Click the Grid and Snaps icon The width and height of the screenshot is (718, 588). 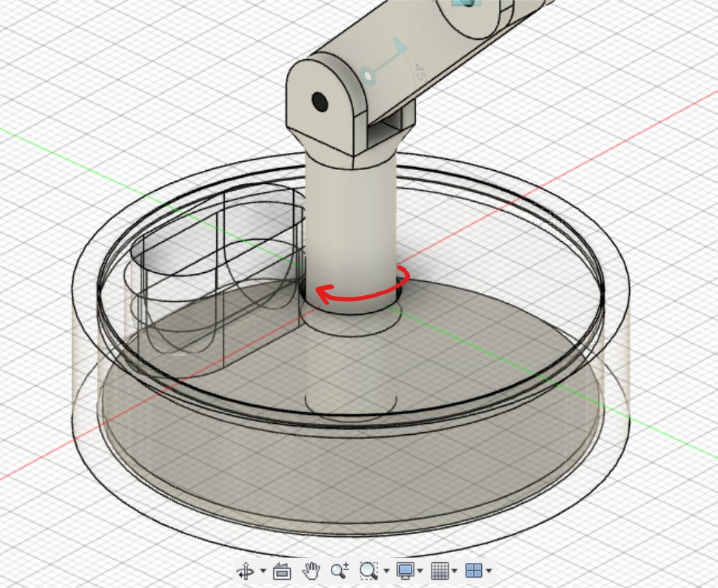(440, 571)
